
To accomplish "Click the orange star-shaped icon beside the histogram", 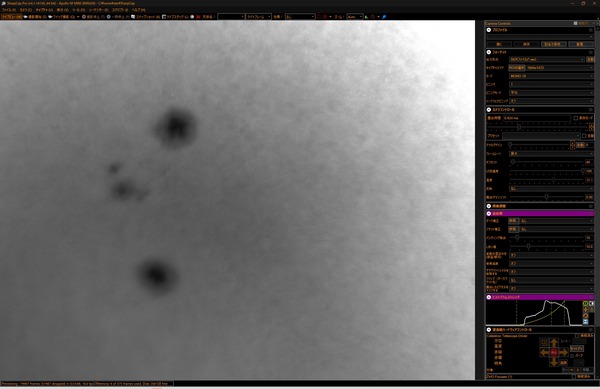I will pos(585,309).
